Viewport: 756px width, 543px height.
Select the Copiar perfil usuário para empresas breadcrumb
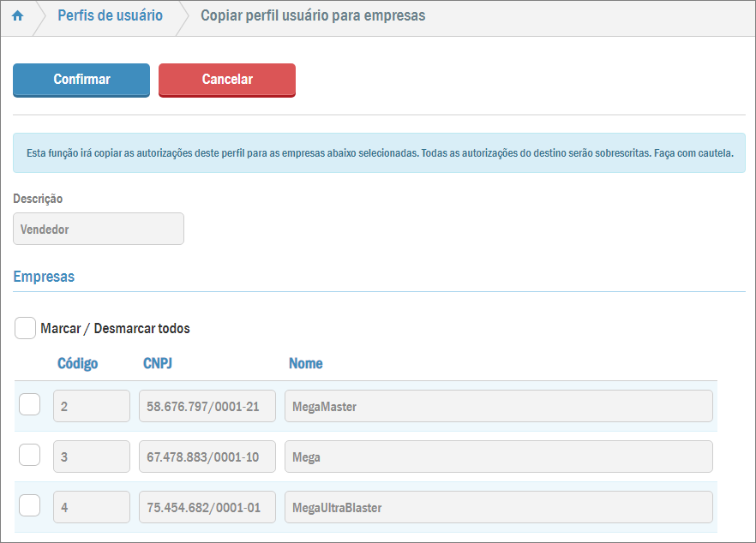312,16
